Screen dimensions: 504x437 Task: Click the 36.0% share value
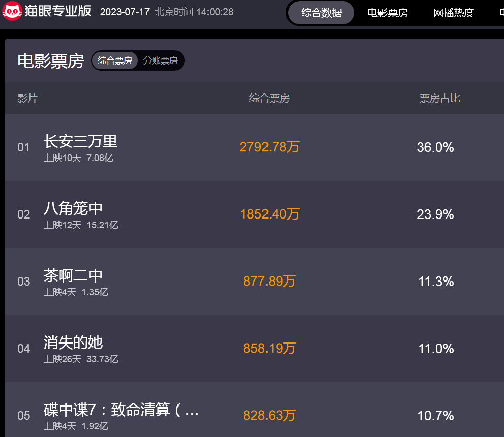[x=435, y=147]
